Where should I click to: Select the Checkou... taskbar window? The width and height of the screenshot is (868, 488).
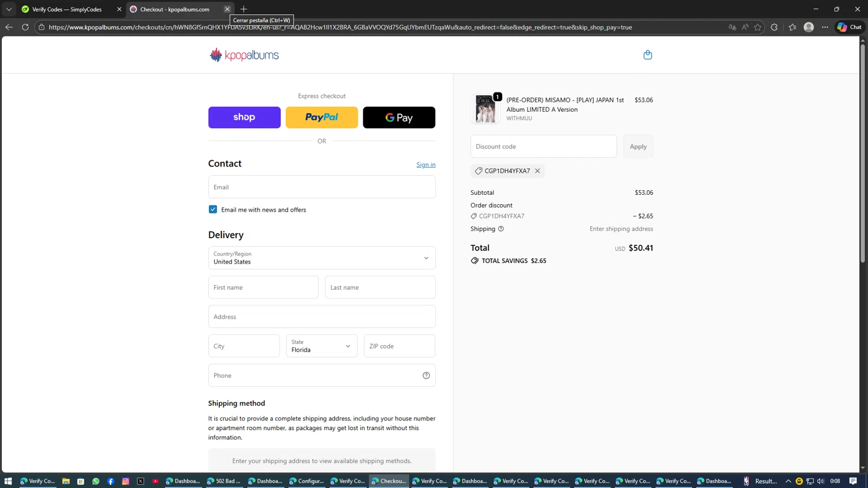[x=389, y=481]
